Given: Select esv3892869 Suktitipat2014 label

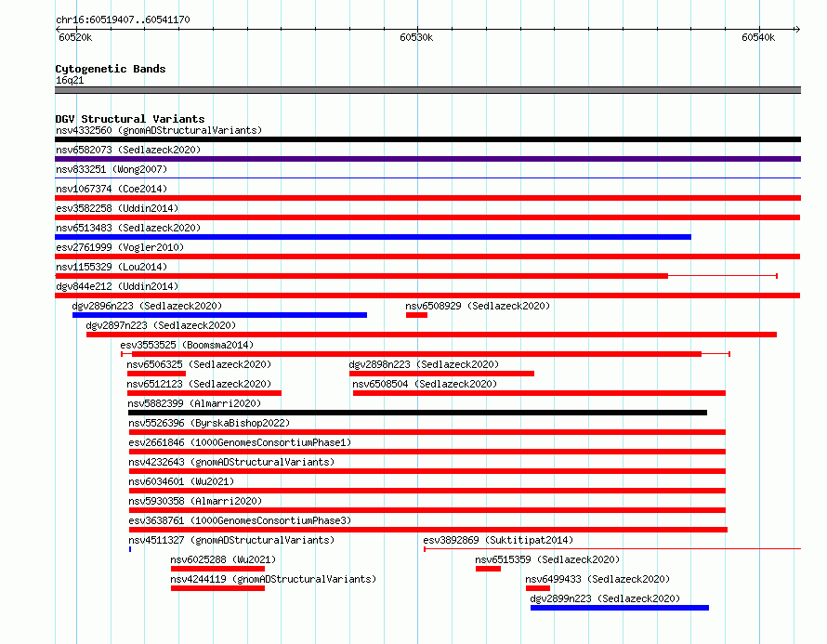Looking at the screenshot, I should (498, 540).
